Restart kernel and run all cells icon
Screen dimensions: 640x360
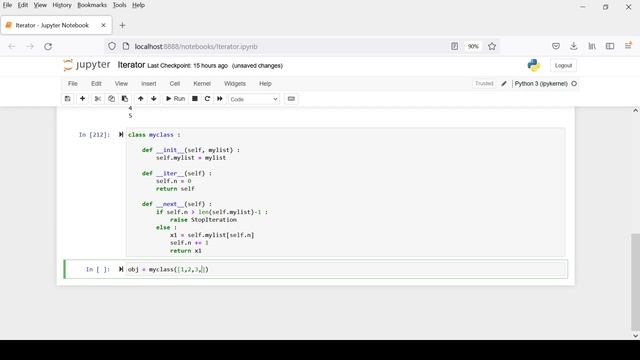(x=220, y=99)
